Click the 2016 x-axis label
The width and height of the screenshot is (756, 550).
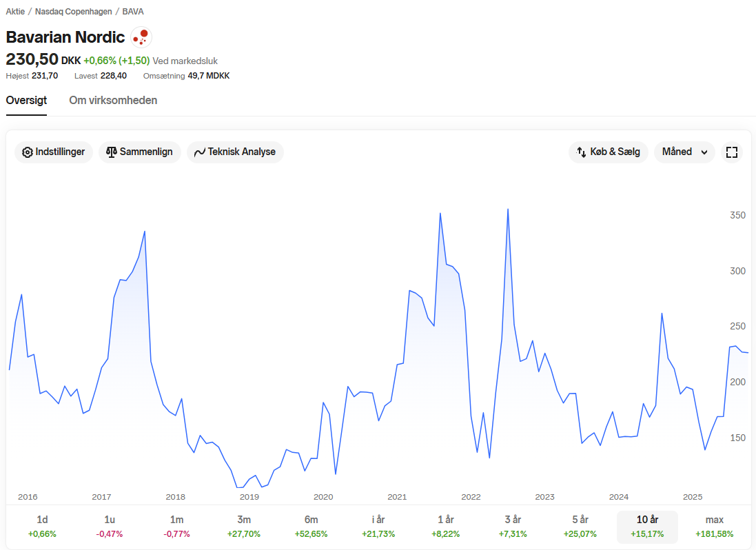(28, 497)
